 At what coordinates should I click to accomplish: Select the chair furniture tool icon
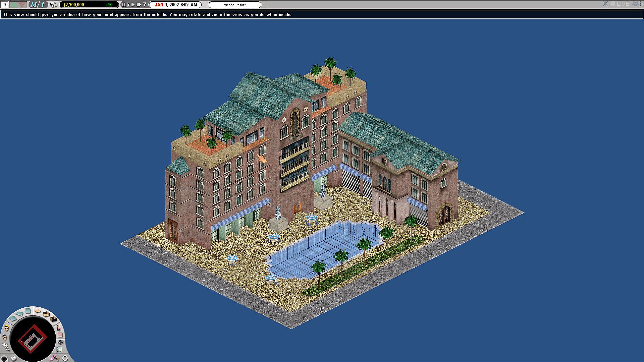(59, 328)
